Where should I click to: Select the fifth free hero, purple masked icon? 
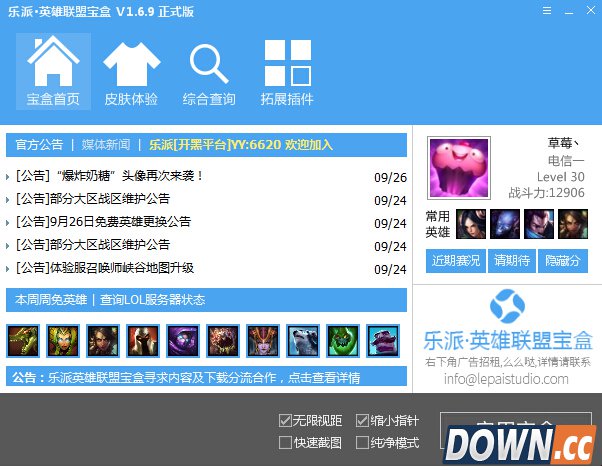[183, 341]
